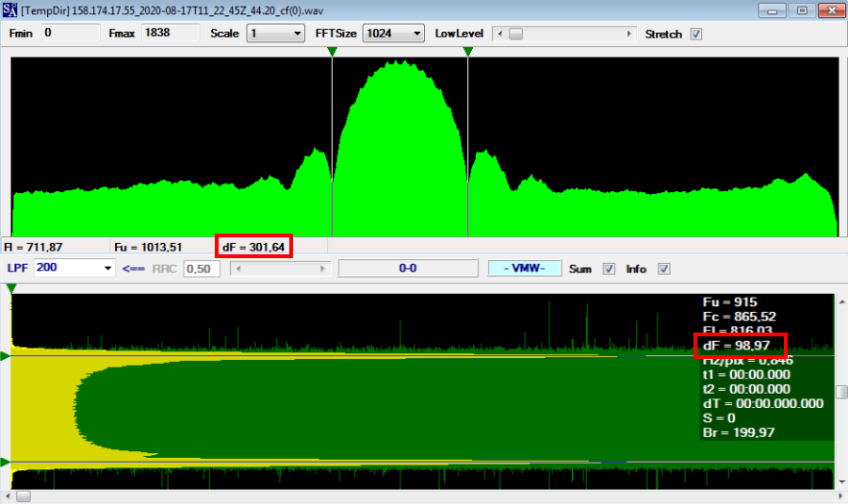Click the RRC slider right arrow
Screen dimensions: 848x504
[x=323, y=268]
